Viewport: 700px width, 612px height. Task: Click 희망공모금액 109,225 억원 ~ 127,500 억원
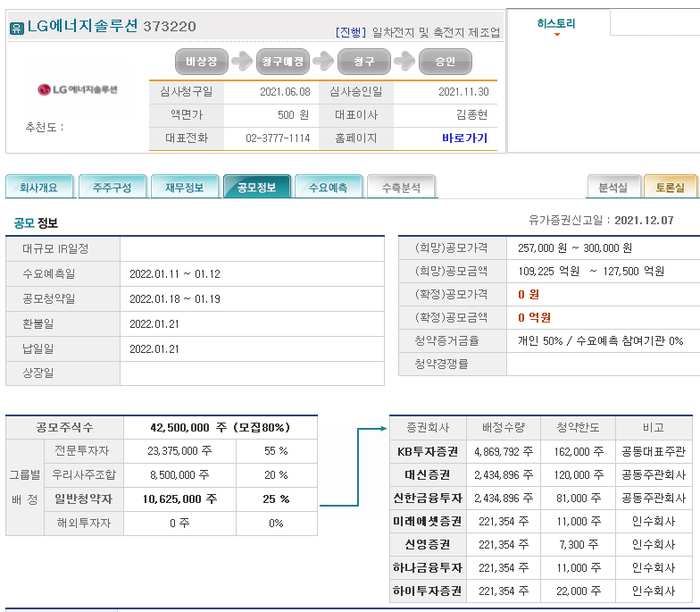click(591, 272)
